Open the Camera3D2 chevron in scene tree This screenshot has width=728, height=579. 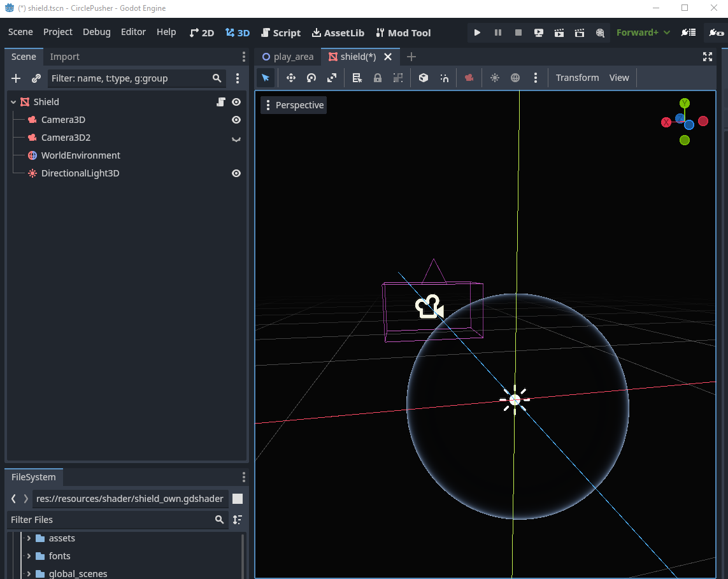(x=236, y=139)
